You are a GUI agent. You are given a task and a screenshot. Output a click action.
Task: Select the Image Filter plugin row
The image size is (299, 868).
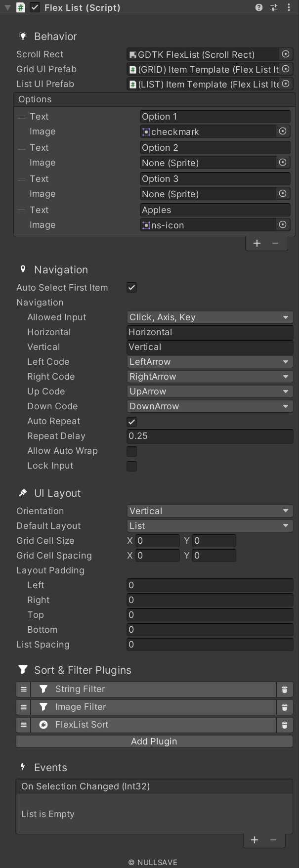[153, 707]
